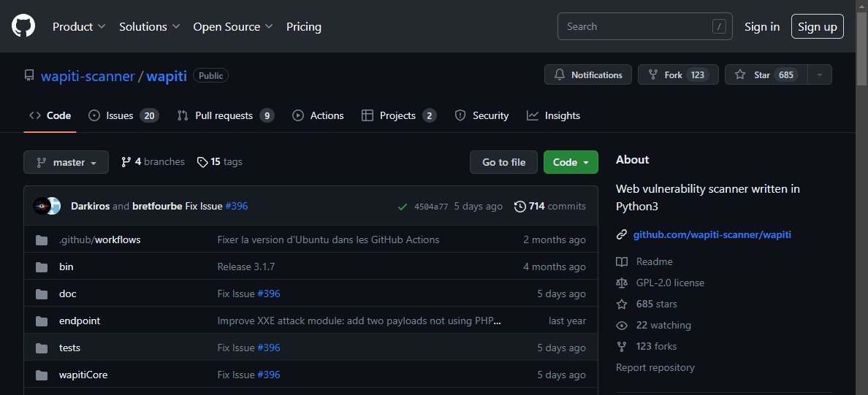Click the eye icon beside 22 watching
This screenshot has height=395, width=868.
click(622, 325)
